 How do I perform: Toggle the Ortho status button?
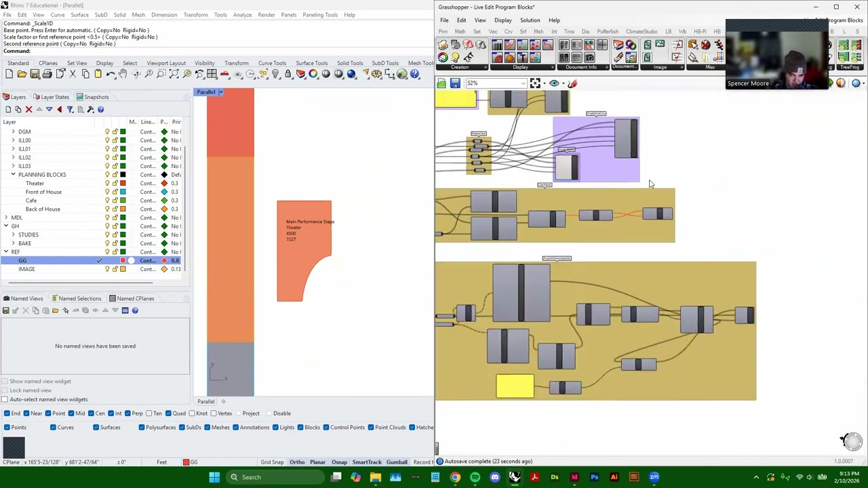pos(297,462)
